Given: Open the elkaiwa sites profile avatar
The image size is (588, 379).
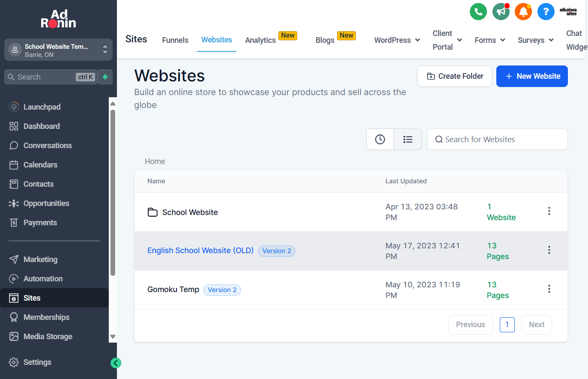Looking at the screenshot, I should [568, 12].
